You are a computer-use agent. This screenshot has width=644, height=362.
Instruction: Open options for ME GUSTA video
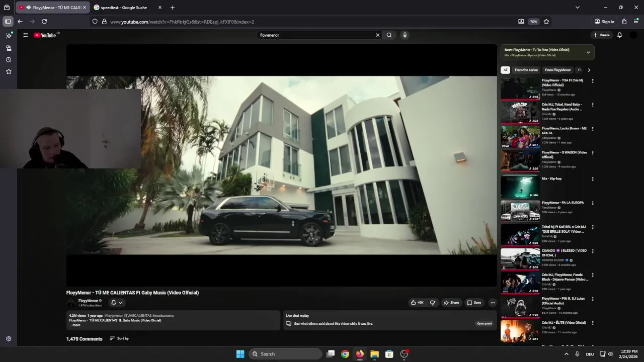593,129
